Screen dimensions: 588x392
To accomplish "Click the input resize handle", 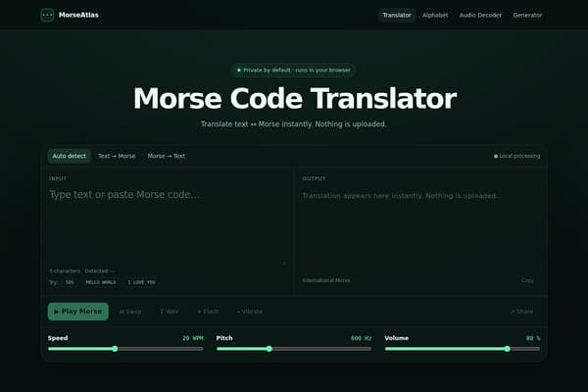I will point(284,263).
